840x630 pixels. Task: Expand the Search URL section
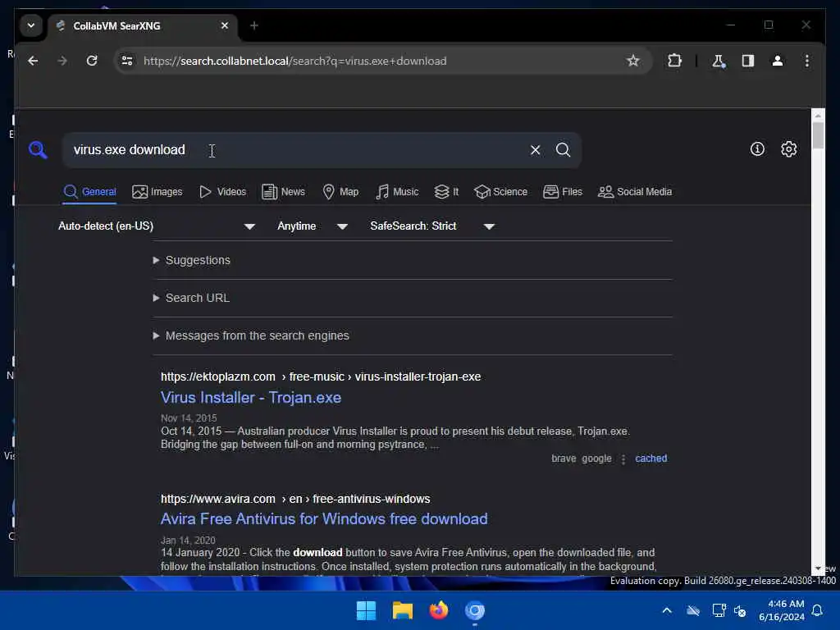pyautogui.click(x=192, y=298)
